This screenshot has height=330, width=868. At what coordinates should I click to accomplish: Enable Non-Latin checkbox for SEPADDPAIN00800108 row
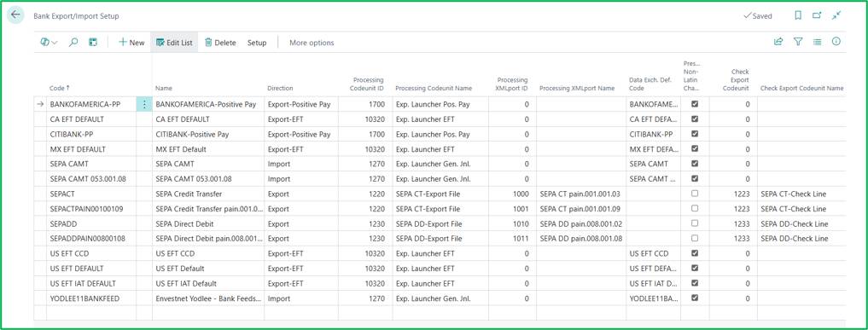click(695, 238)
